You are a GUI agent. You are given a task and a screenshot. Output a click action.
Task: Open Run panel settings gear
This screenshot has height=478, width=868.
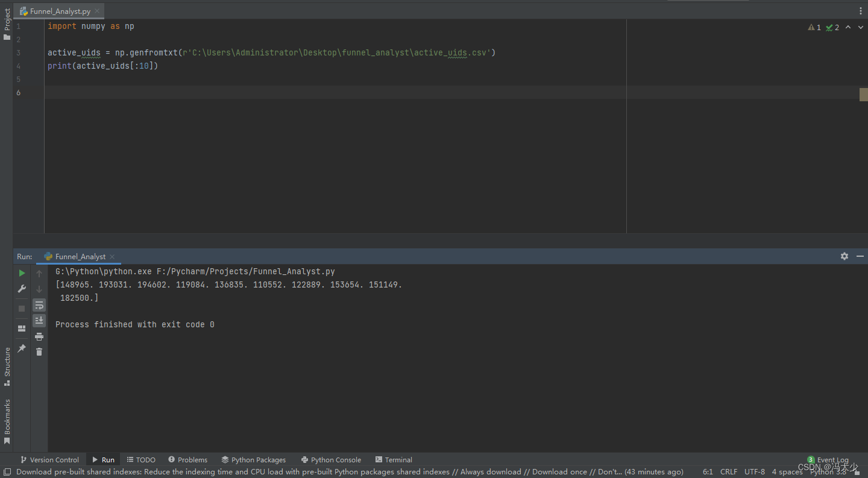point(844,256)
